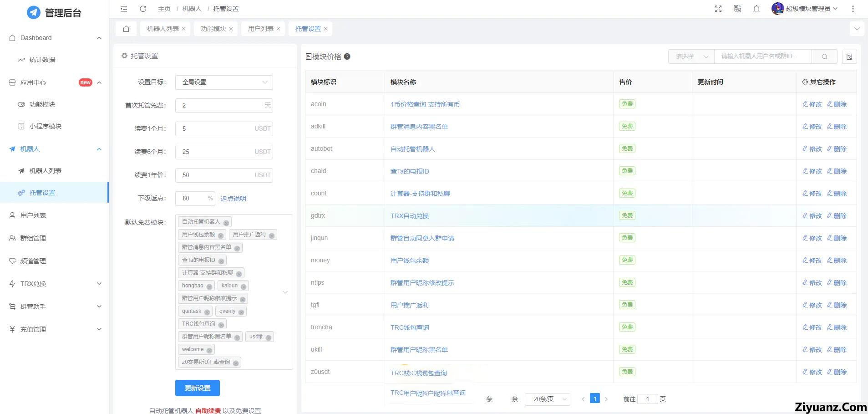Image resolution: width=868 pixels, height=414 pixels.
Task: Click 修改 for the acoin module
Action: click(812, 104)
